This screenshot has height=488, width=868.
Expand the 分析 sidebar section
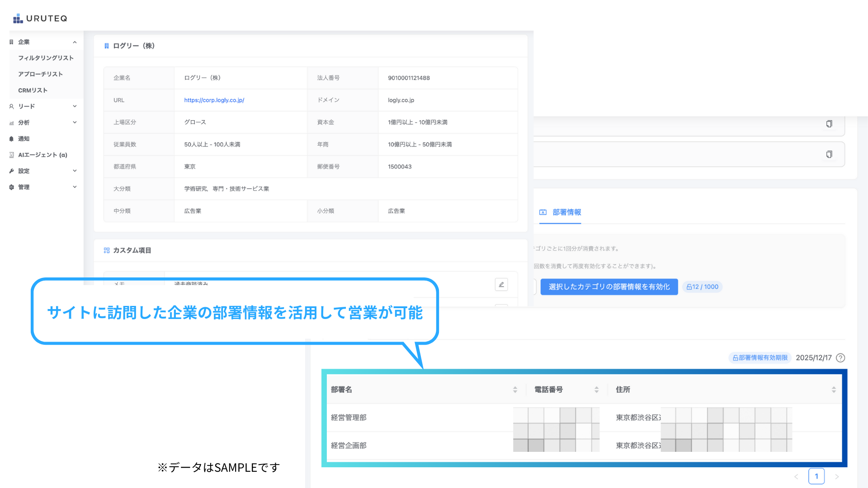75,122
